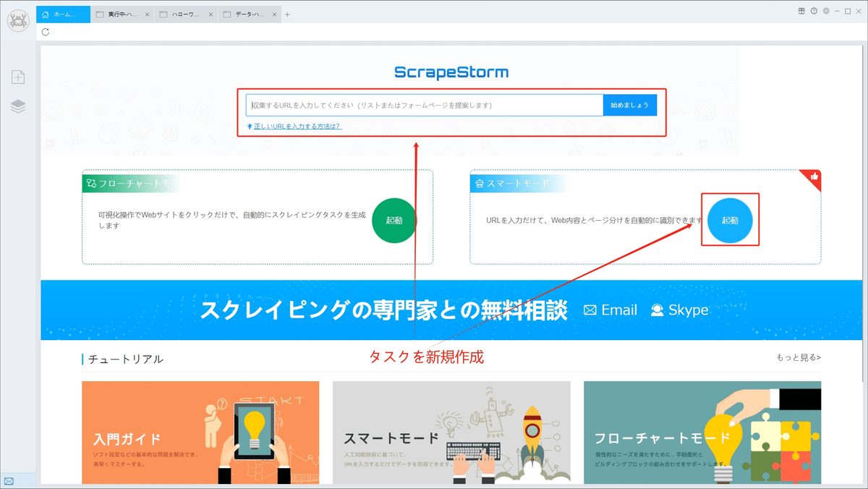Switch to the ホーム tab
This screenshot has height=489, width=868.
pos(64,14)
